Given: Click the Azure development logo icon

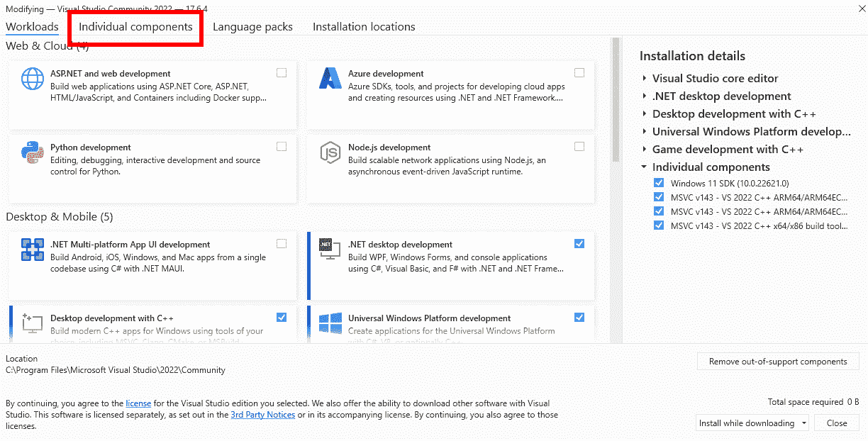Looking at the screenshot, I should [x=330, y=79].
